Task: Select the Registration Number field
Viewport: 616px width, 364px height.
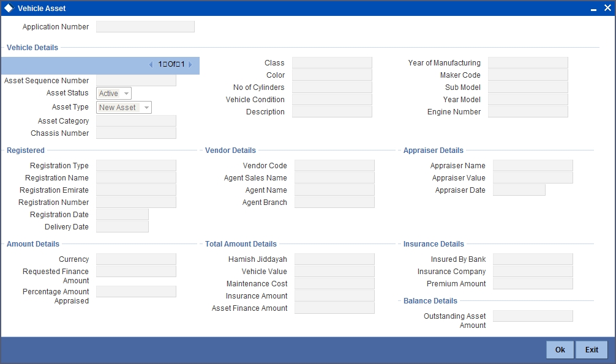Action: (136, 202)
